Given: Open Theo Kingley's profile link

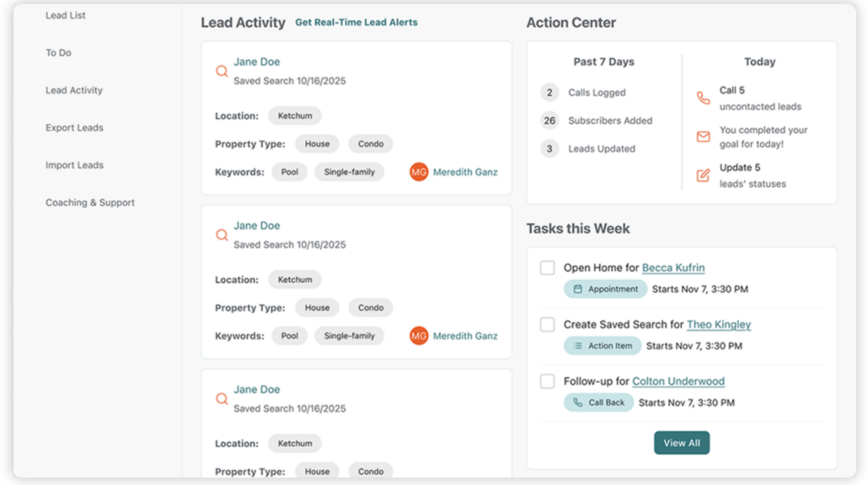Looking at the screenshot, I should 719,325.
